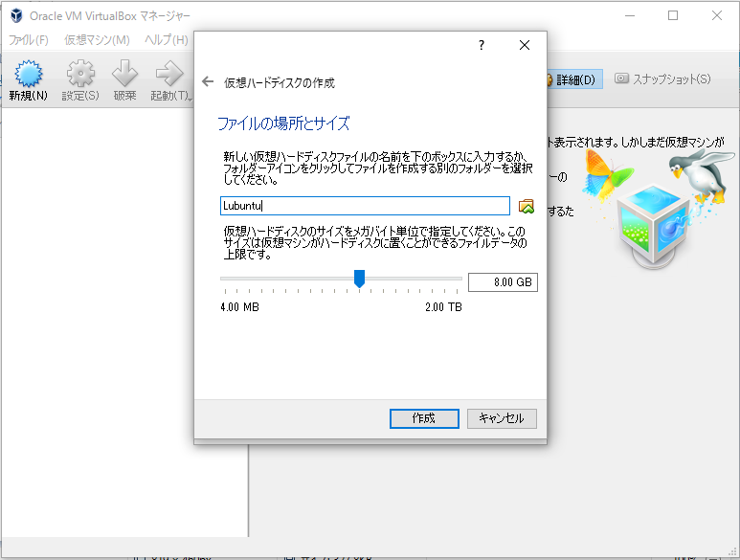The width and height of the screenshot is (740, 560).
Task: Click the Discard (破棄) toolbar icon
Action: 124,73
